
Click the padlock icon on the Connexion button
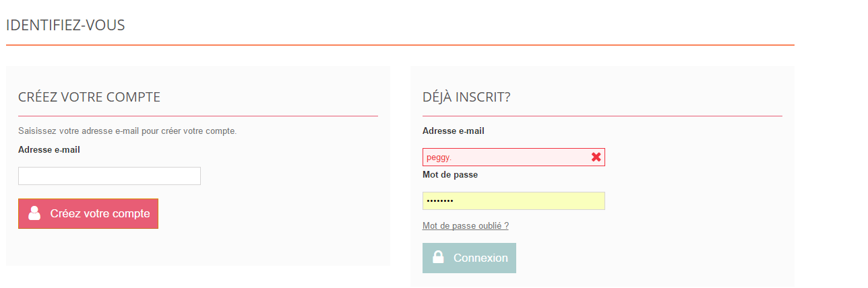[438, 257]
